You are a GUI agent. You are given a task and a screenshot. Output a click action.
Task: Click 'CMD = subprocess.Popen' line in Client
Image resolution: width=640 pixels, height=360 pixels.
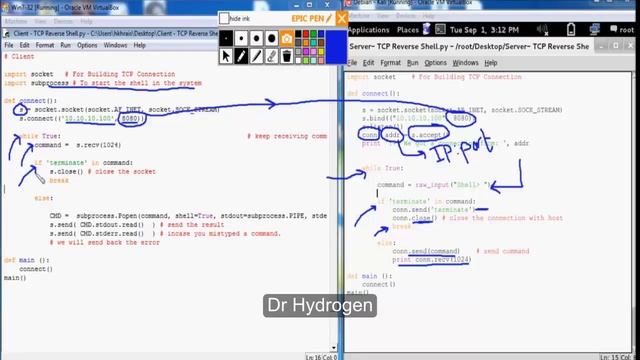point(188,216)
